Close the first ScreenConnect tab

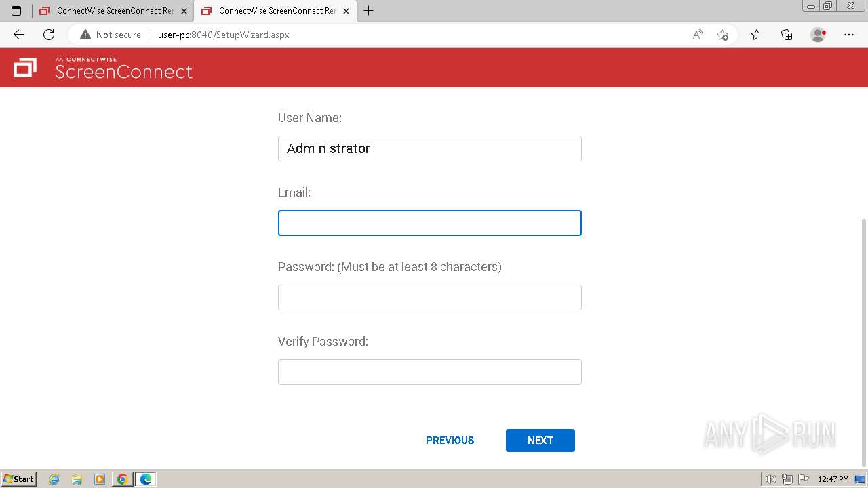[x=184, y=11]
